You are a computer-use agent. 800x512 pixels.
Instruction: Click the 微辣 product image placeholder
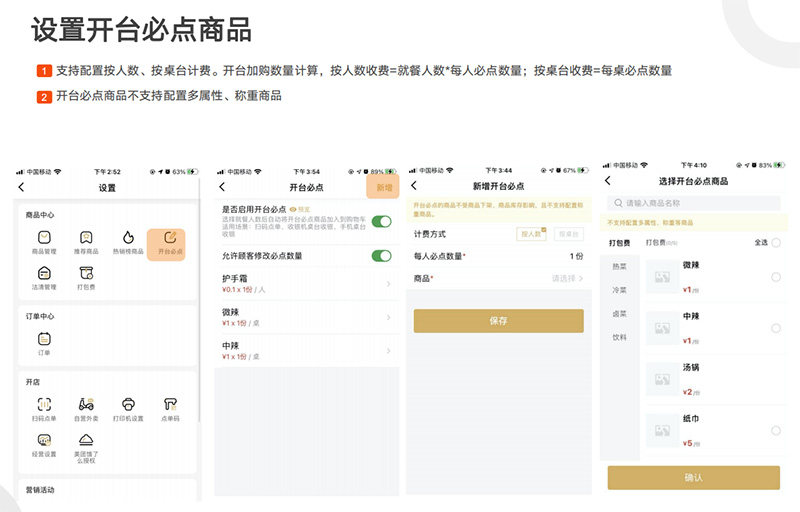[662, 277]
